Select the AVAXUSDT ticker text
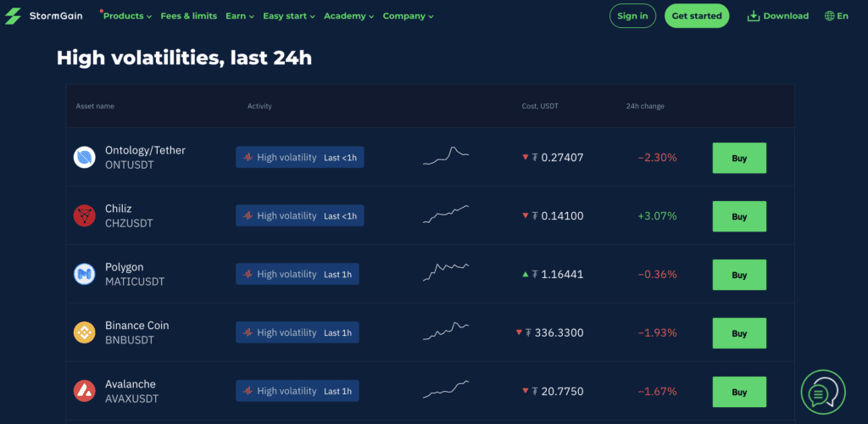The image size is (868, 424). coord(131,399)
